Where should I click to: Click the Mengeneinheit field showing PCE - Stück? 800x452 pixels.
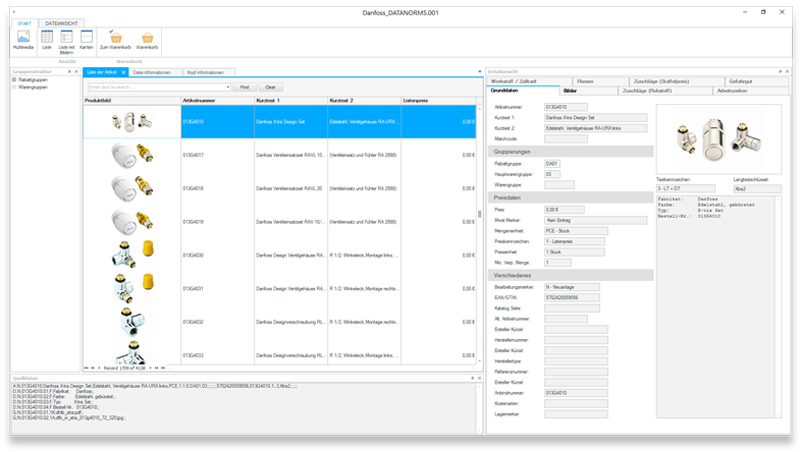(x=576, y=231)
